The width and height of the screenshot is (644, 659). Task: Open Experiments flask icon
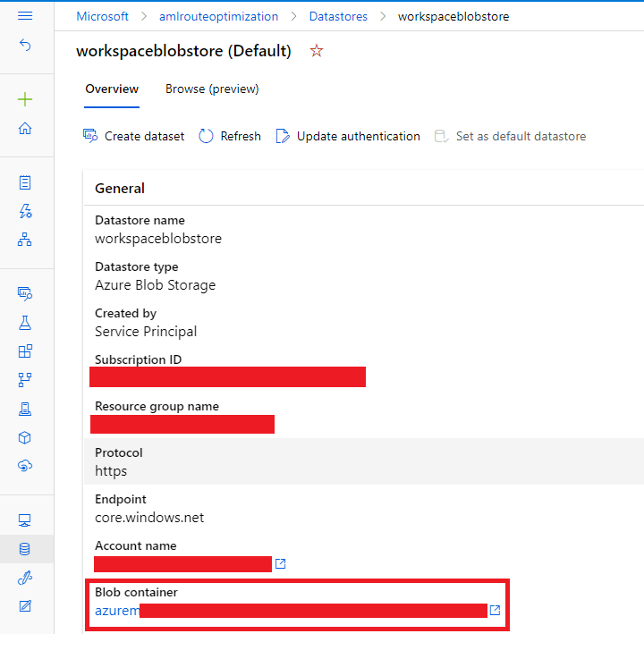[25, 323]
